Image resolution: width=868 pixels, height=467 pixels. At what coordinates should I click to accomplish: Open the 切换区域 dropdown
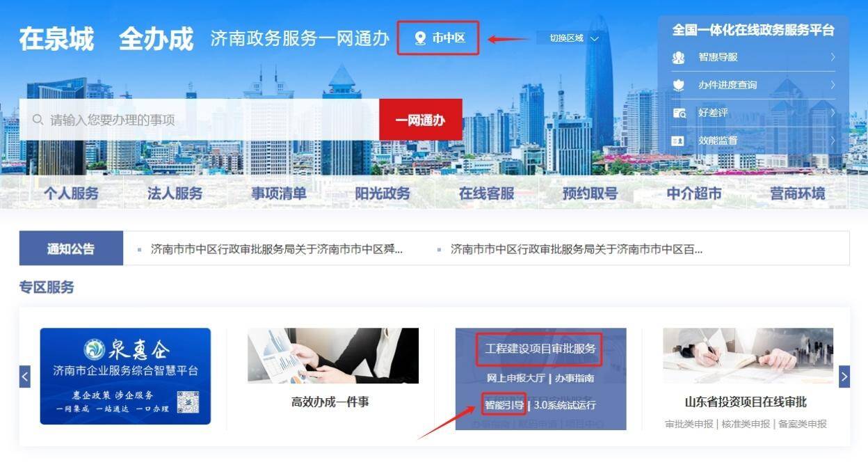coord(574,38)
